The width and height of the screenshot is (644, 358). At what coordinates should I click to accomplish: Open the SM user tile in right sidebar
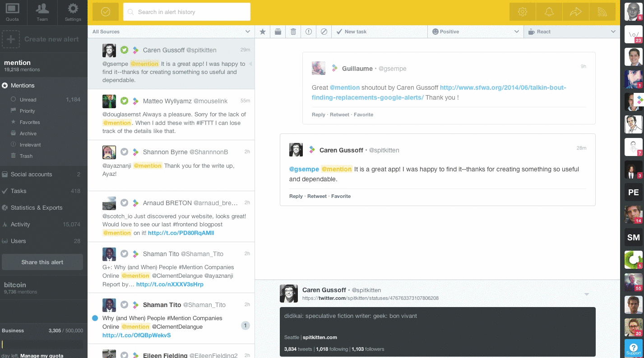pyautogui.click(x=633, y=237)
